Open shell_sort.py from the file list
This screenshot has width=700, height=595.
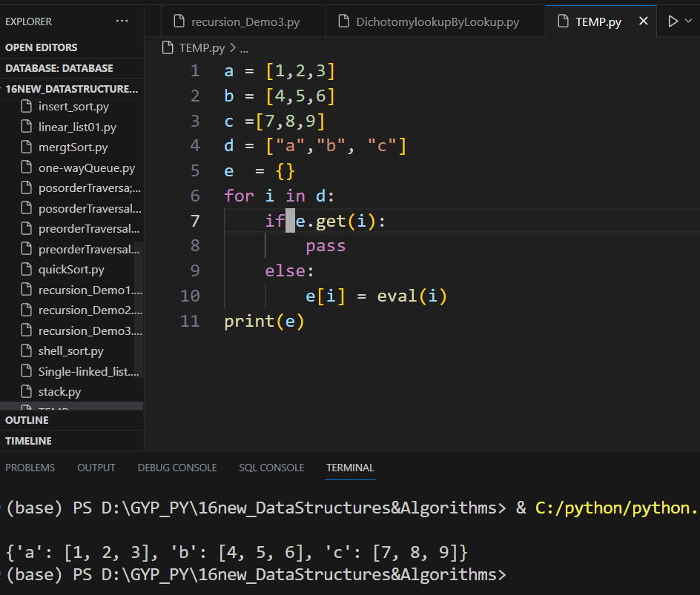(x=71, y=350)
